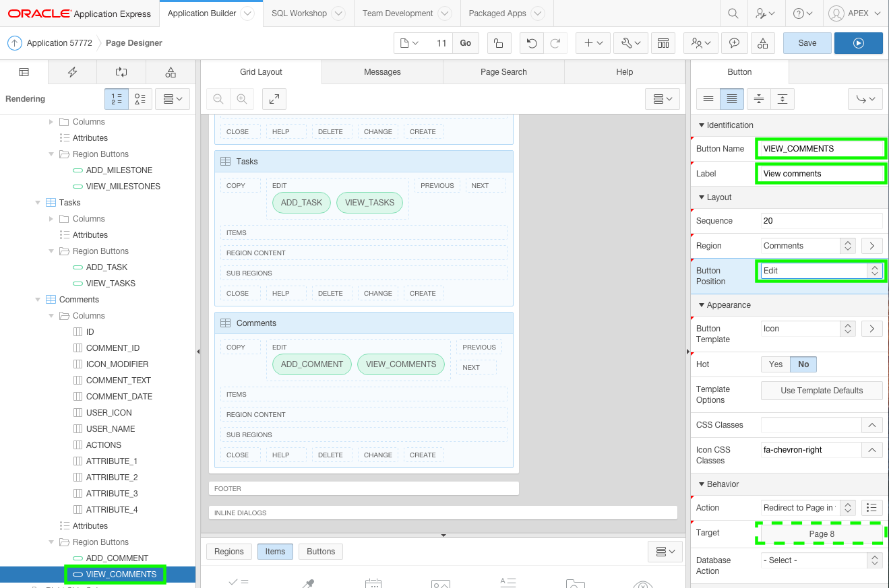
Task: Open the Team Development tab
Action: pyautogui.click(x=398, y=13)
